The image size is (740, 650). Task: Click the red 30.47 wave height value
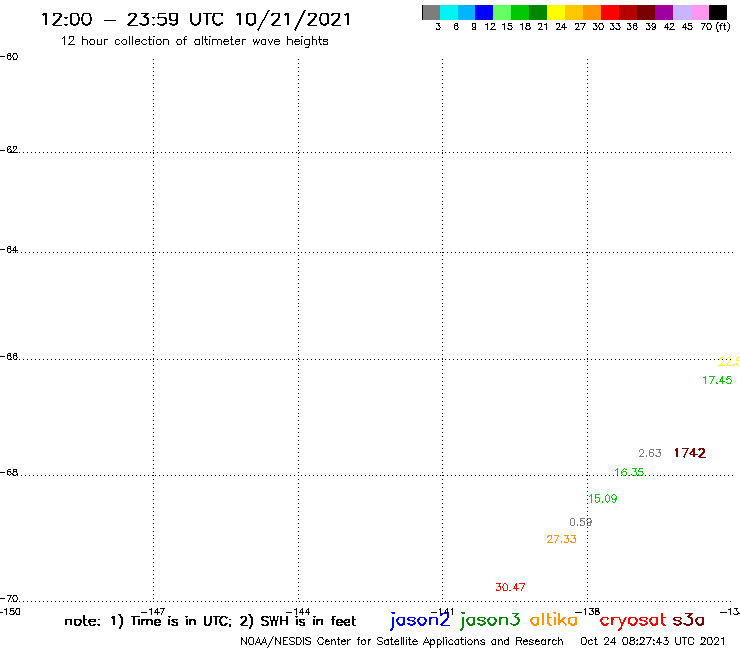pyautogui.click(x=510, y=587)
